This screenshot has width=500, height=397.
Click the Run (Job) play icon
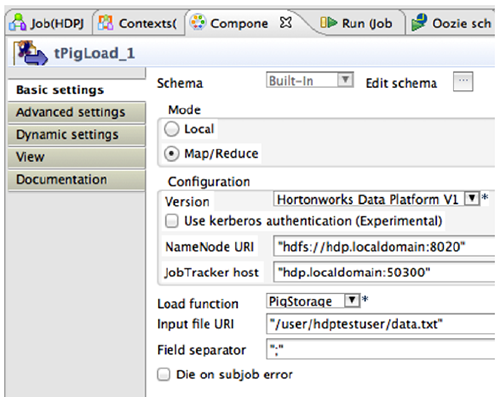[328, 23]
